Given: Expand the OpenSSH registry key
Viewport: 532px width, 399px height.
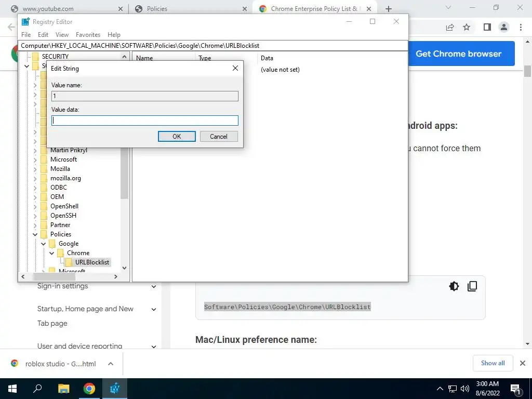Looking at the screenshot, I should tap(35, 216).
